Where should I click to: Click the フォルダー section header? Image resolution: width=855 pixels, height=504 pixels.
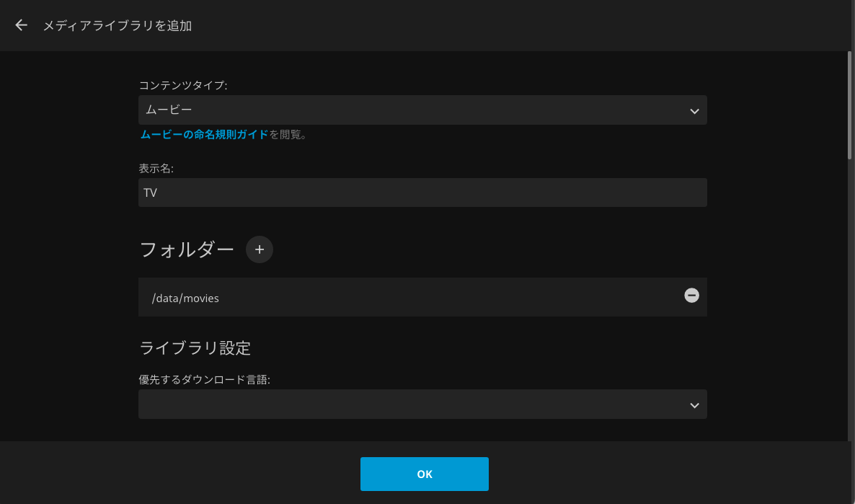click(x=186, y=249)
